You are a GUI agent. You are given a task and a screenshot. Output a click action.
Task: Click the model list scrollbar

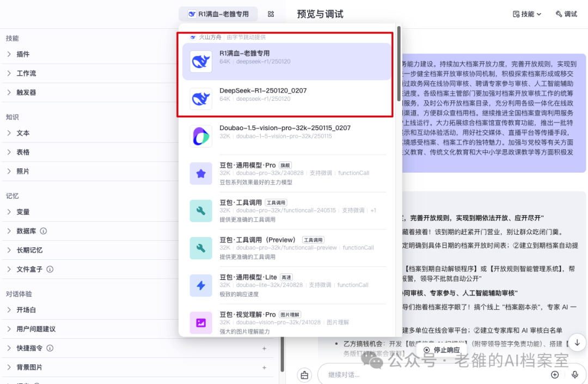(399, 64)
